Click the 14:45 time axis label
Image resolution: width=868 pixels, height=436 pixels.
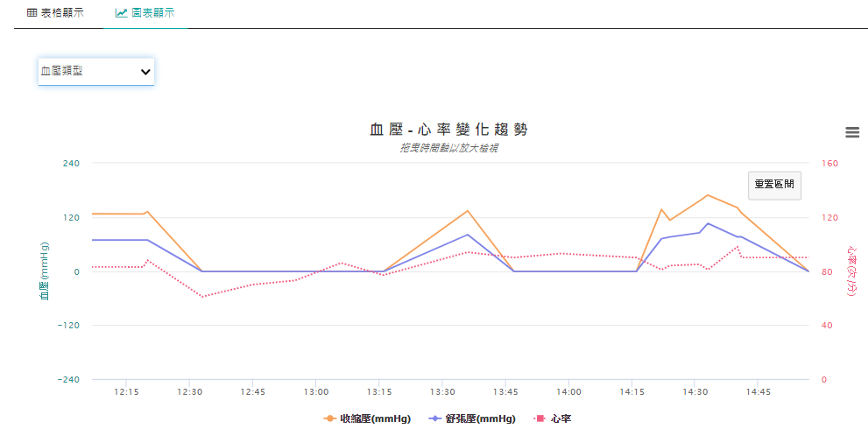click(x=758, y=391)
